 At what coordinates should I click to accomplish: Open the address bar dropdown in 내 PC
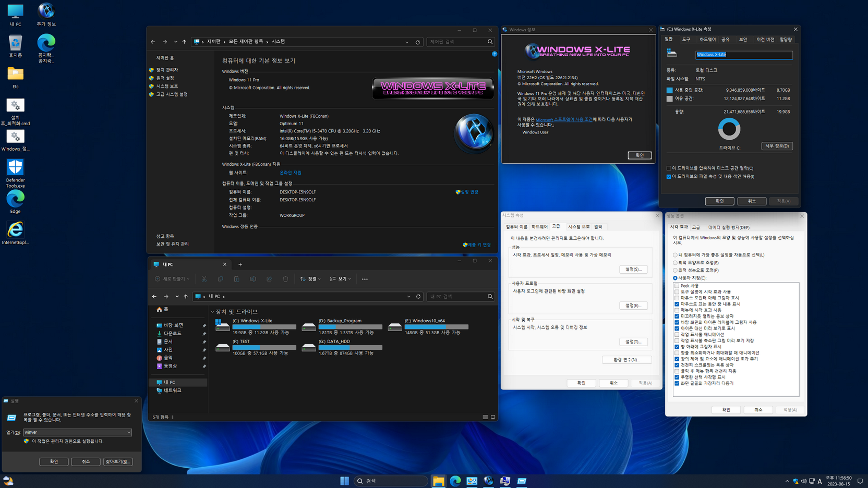pyautogui.click(x=408, y=297)
